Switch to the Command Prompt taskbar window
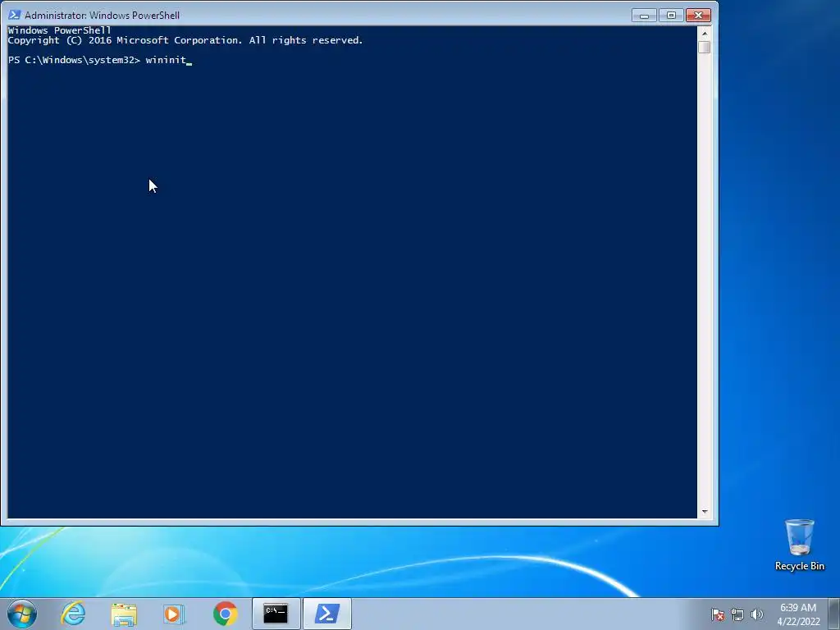 pyautogui.click(x=276, y=614)
